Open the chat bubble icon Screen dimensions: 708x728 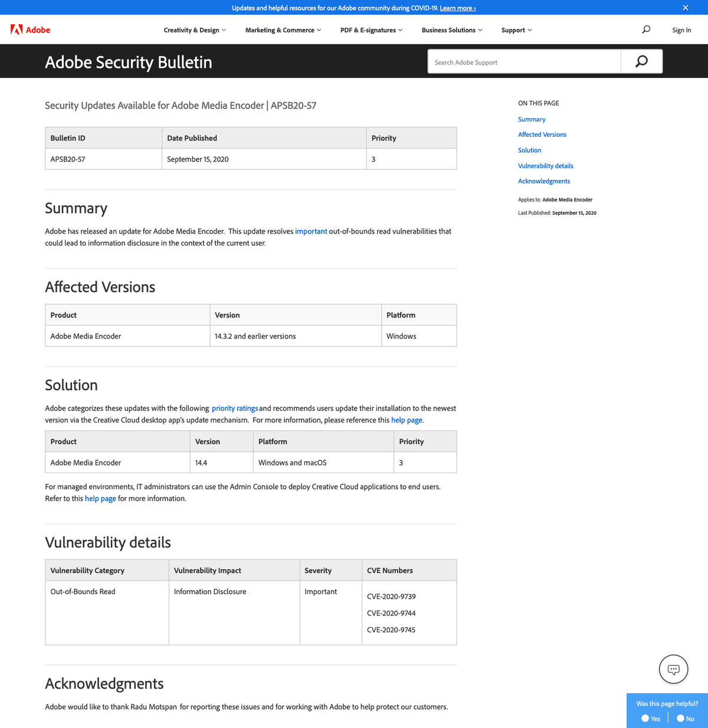coord(673,669)
